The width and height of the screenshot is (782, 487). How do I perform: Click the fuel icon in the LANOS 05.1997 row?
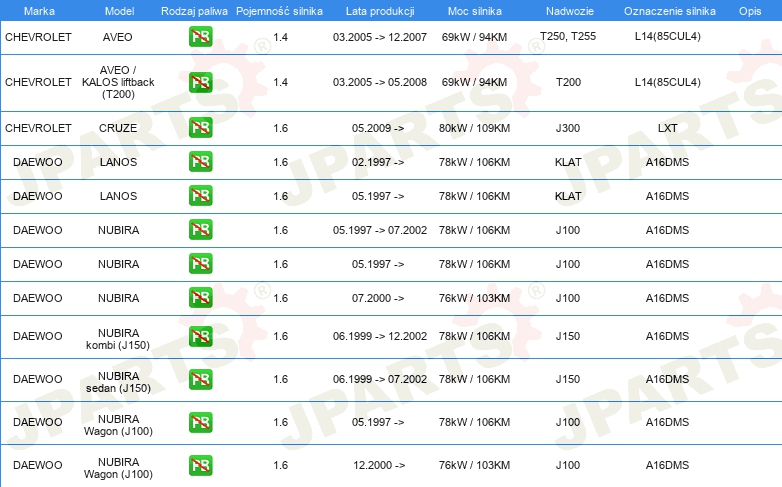[200, 196]
